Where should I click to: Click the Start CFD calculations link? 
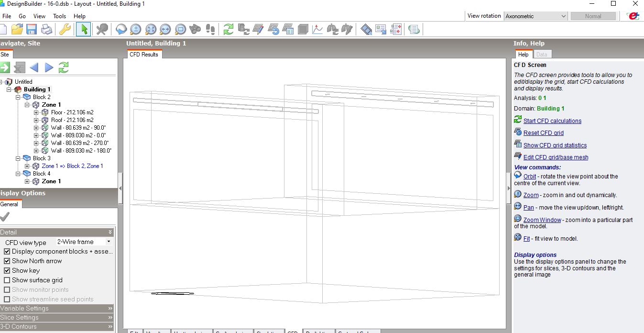[x=552, y=121]
